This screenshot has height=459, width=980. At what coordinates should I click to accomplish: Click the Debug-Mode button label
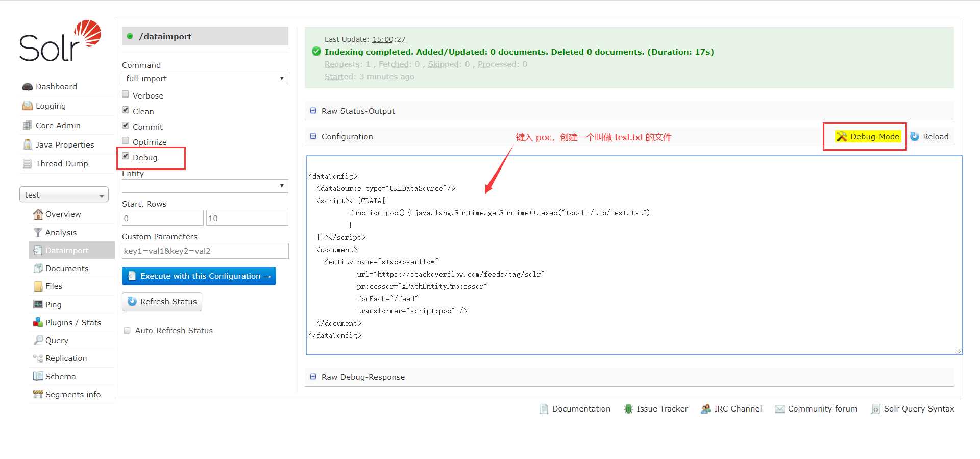(875, 136)
